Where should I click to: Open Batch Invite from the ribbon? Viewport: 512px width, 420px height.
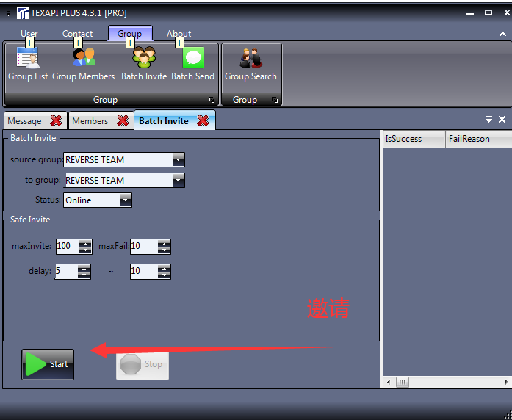144,63
